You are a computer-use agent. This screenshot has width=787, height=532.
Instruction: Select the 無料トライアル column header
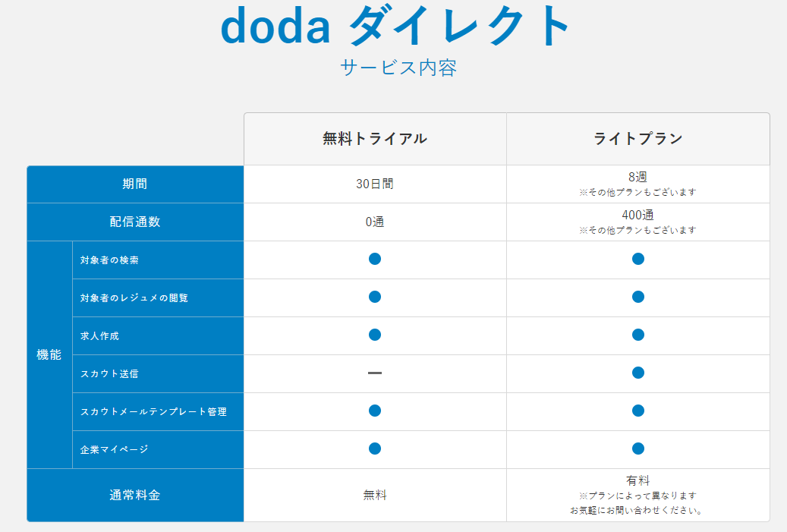coord(374,138)
